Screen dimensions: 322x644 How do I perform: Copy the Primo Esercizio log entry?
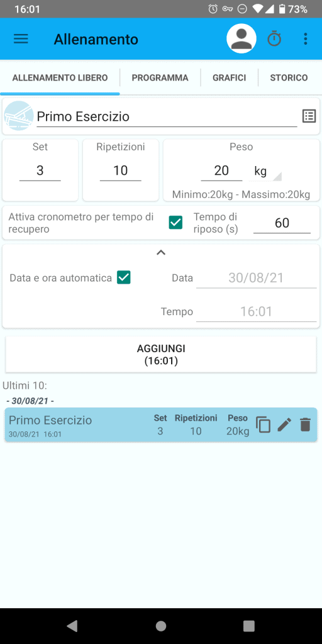pos(264,425)
